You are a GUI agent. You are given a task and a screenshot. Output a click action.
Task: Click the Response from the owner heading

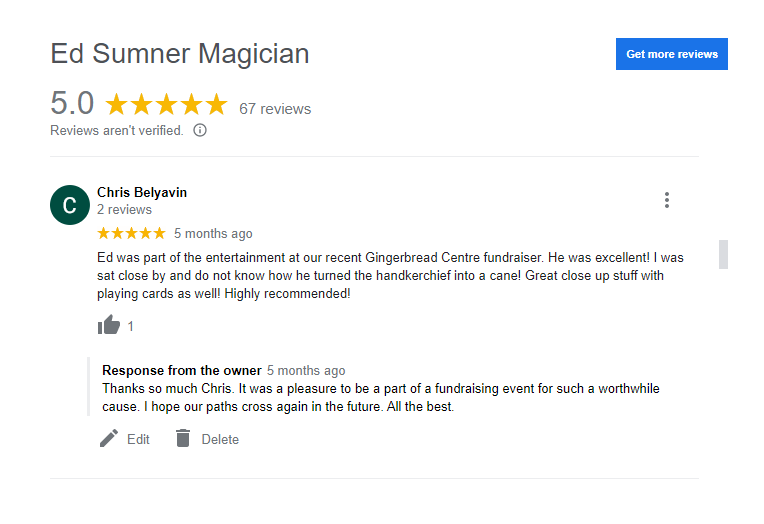click(182, 370)
